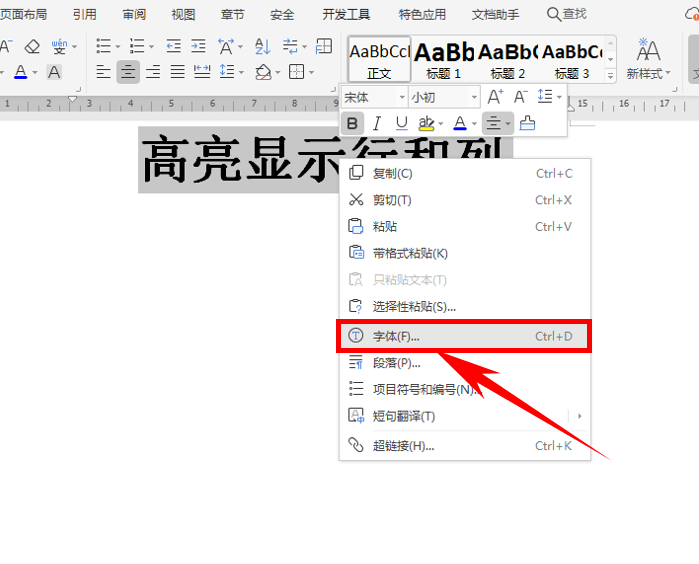699x564 pixels.
Task: Switch to the 审阅 tab
Action: [134, 15]
